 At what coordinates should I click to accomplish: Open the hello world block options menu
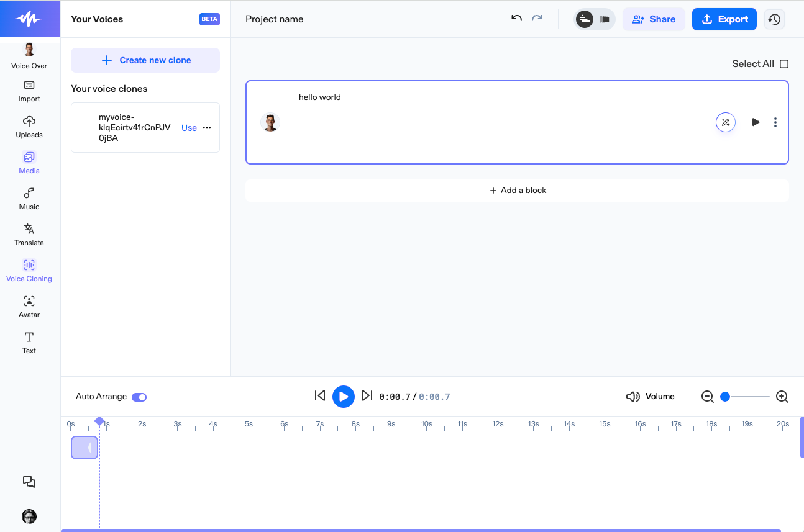tap(775, 122)
